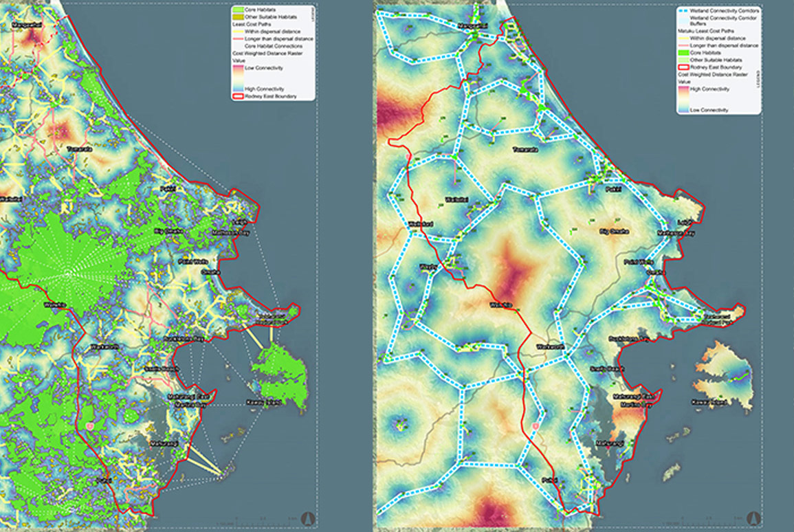
Task: Click Kawau Island label on left map
Action: pyautogui.click(x=264, y=403)
